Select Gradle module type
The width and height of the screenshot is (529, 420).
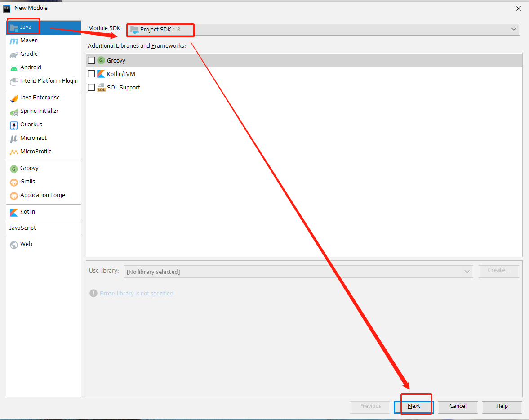tap(44, 54)
